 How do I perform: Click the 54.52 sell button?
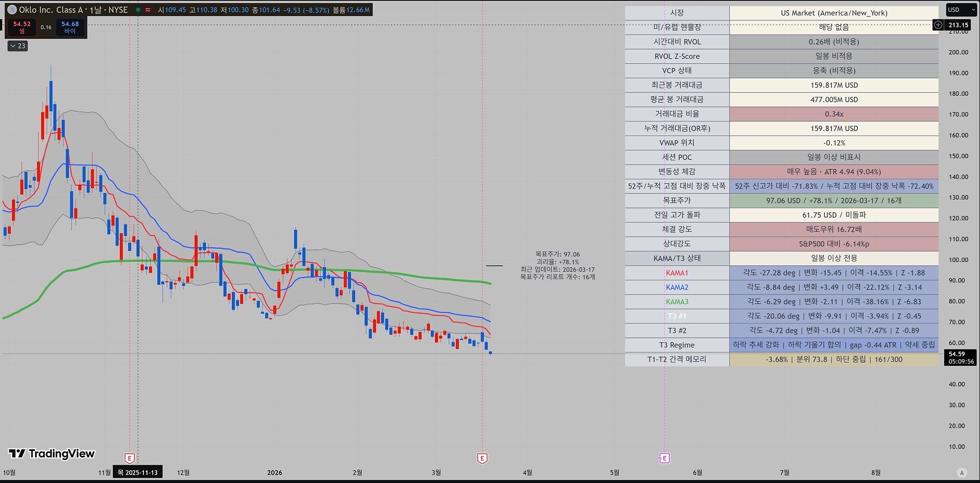coord(22,27)
